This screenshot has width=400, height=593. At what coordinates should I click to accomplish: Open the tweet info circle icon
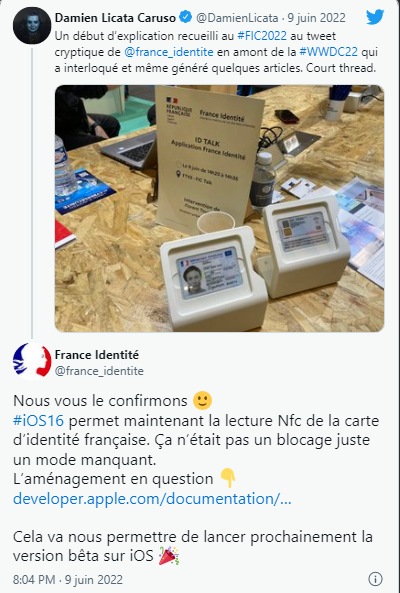coord(375,579)
